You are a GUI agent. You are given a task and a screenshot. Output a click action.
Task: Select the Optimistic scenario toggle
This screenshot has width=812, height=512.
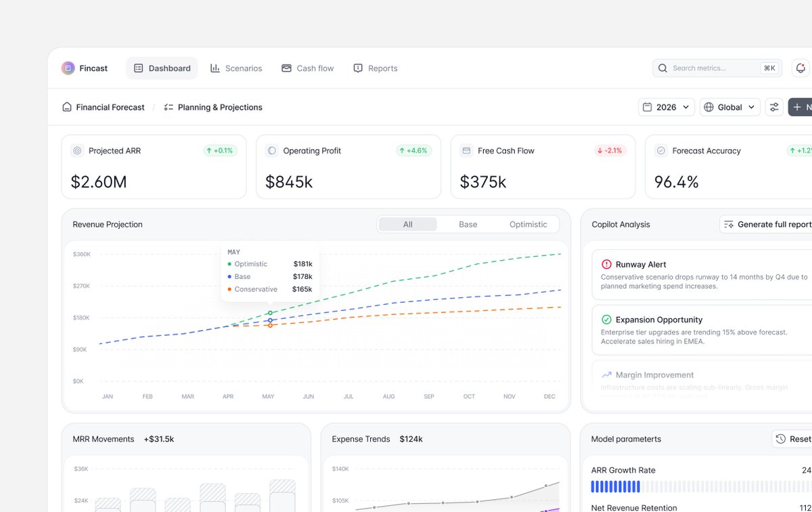point(528,224)
